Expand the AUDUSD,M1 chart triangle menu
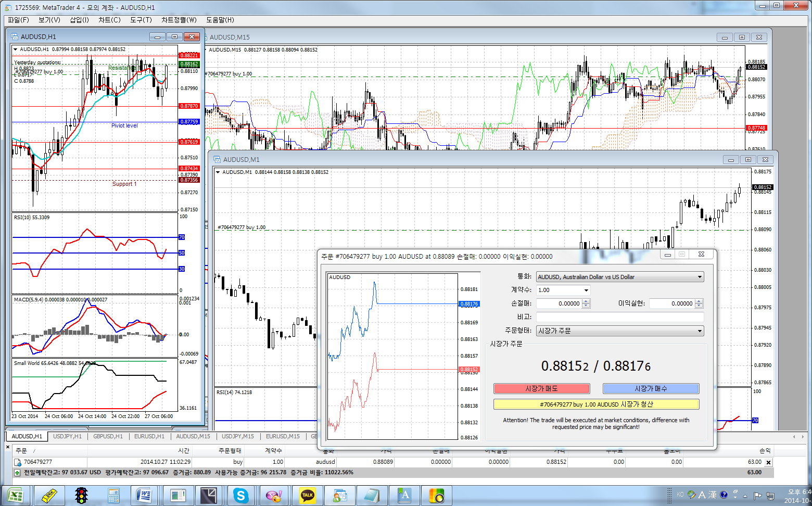812x506 pixels. (218, 172)
